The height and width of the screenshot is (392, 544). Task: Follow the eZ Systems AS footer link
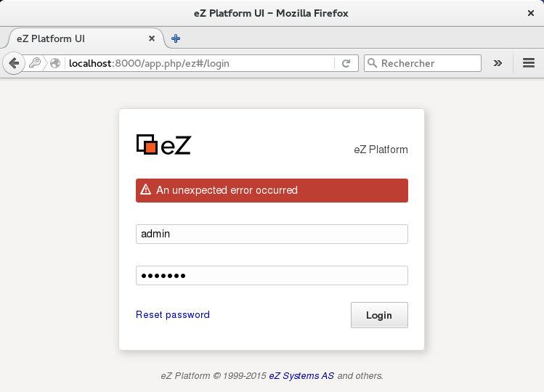tap(301, 376)
